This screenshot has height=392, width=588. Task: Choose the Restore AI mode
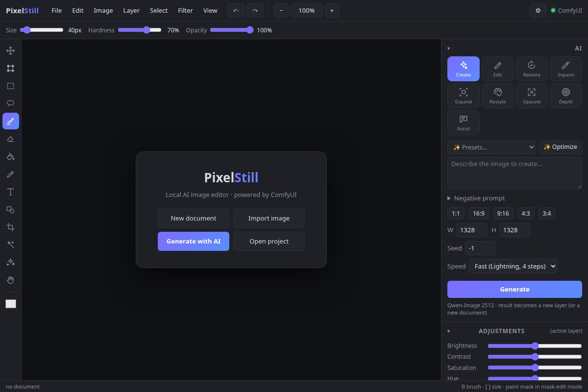(x=532, y=69)
